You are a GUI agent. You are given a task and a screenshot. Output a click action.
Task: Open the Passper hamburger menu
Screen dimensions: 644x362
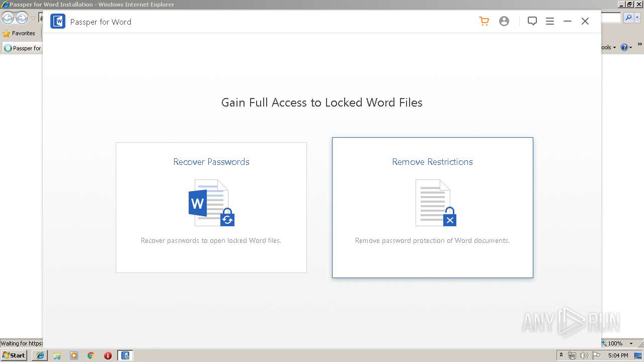pyautogui.click(x=550, y=21)
